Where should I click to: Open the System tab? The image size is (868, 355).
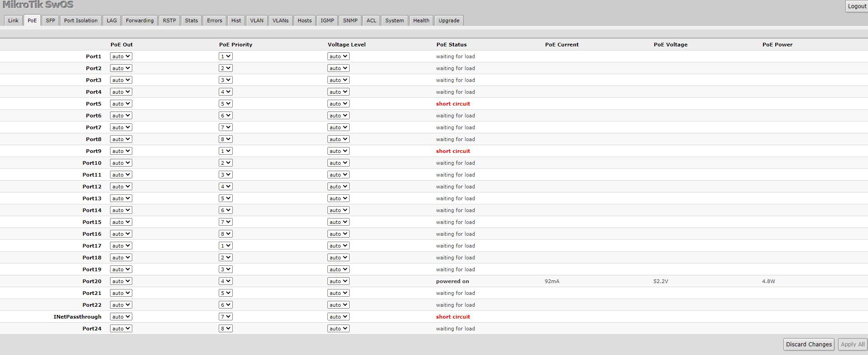pos(394,20)
